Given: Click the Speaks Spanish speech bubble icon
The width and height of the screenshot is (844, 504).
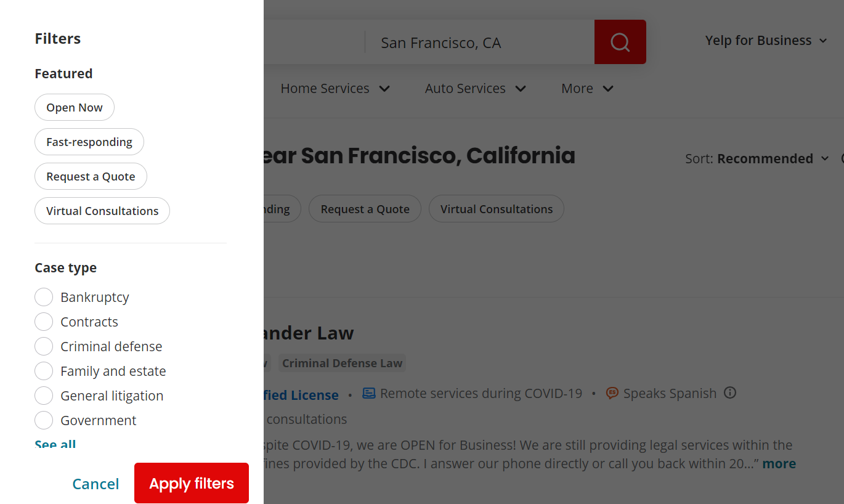Looking at the screenshot, I should pyautogui.click(x=612, y=393).
